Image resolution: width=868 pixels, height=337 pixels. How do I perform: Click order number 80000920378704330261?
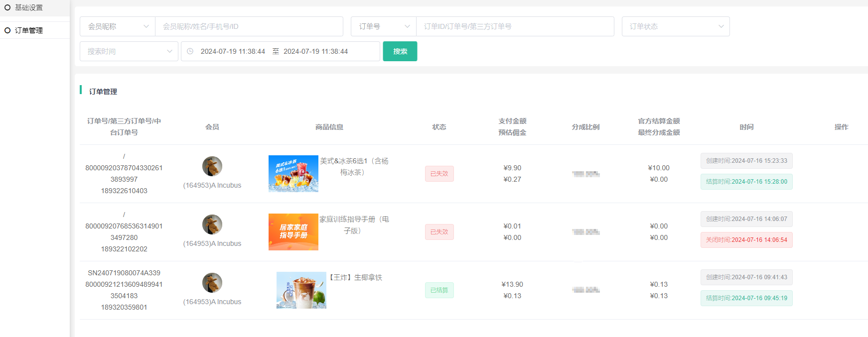tap(124, 168)
